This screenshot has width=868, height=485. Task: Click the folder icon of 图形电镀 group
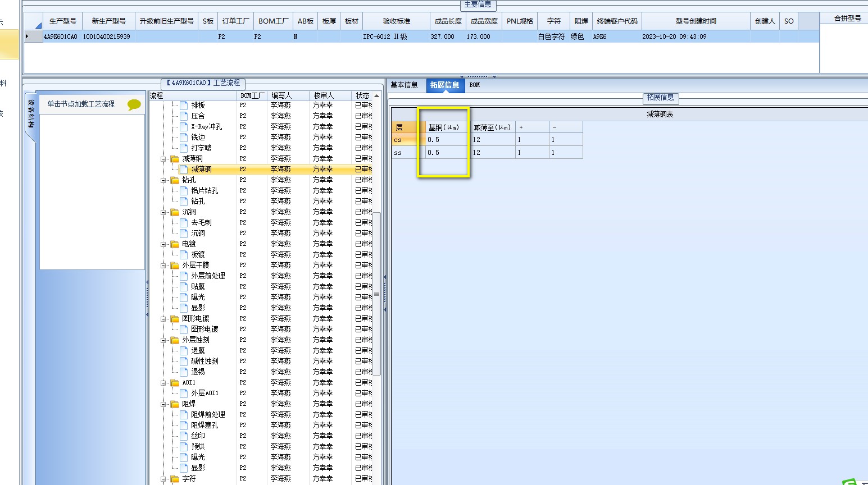tap(175, 318)
